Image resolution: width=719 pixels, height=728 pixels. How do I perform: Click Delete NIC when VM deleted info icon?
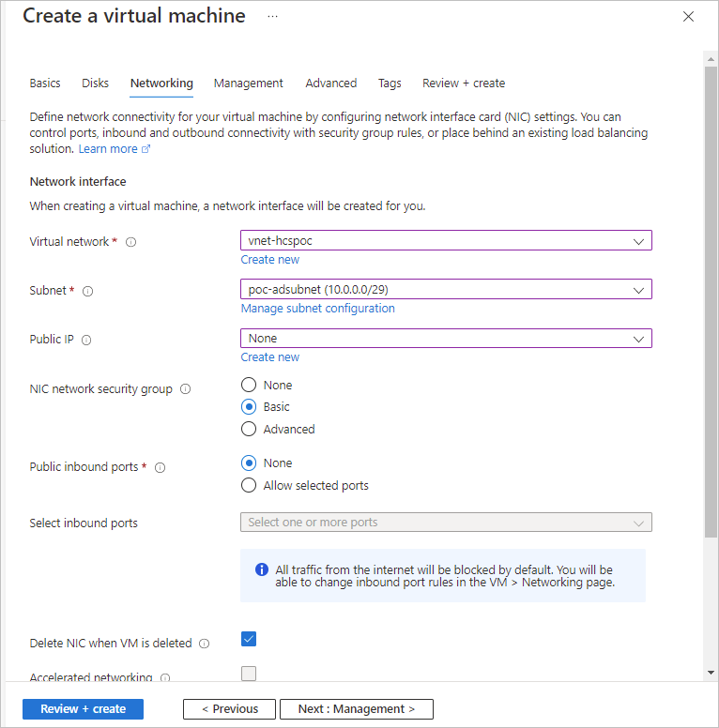click(205, 644)
